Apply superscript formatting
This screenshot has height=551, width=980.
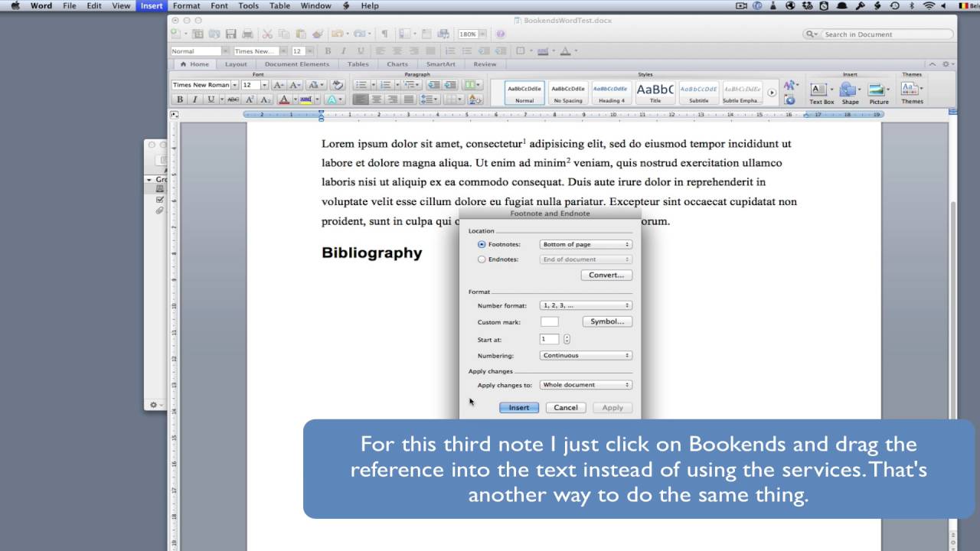pyautogui.click(x=250, y=99)
